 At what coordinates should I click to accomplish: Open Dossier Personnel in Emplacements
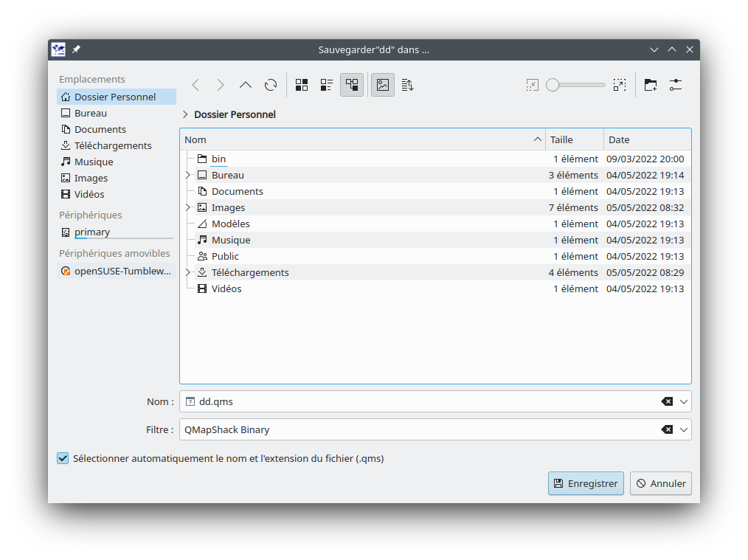(117, 97)
